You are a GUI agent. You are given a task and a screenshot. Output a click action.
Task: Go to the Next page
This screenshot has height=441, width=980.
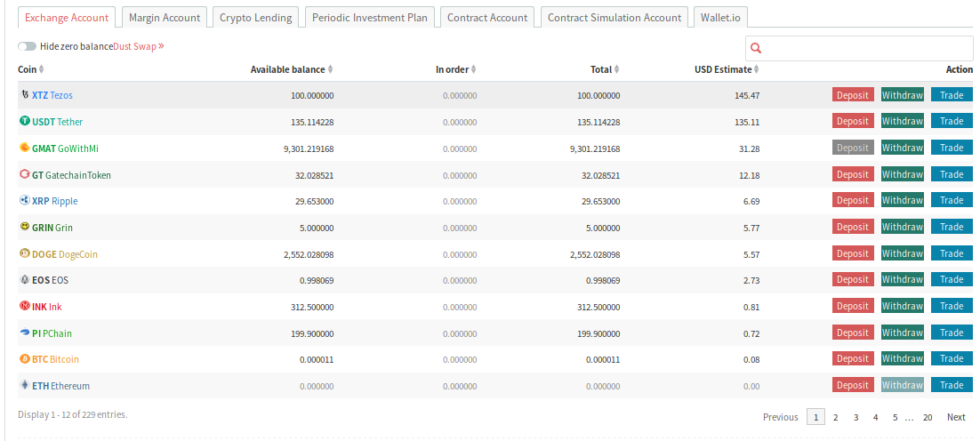pos(956,417)
